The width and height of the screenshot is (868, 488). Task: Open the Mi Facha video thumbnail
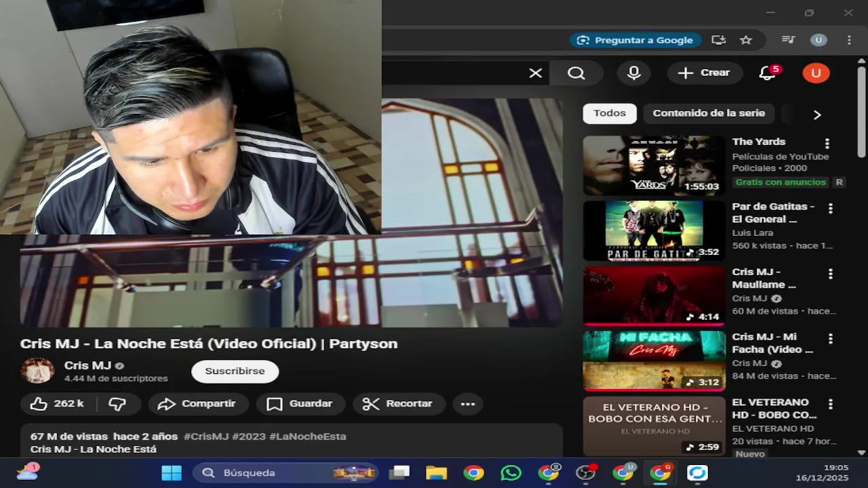pyautogui.click(x=654, y=361)
